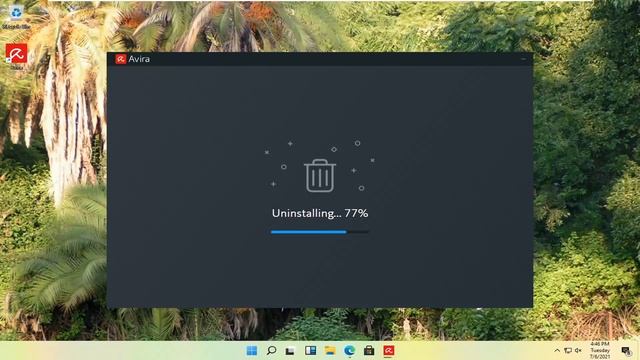Click the Avira window title text

(x=139, y=59)
